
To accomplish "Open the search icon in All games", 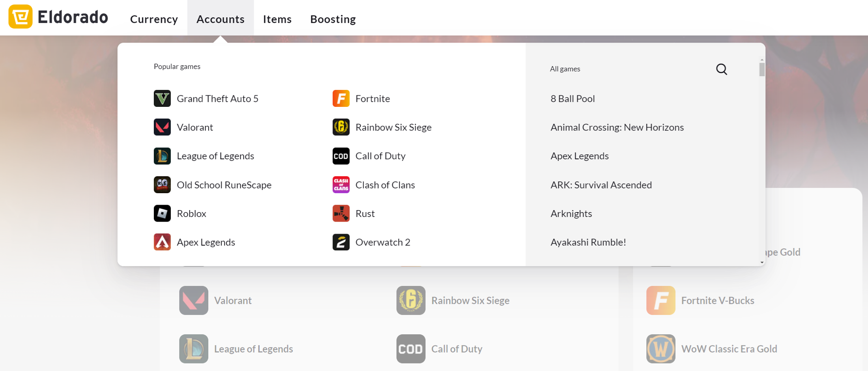I will [x=721, y=69].
